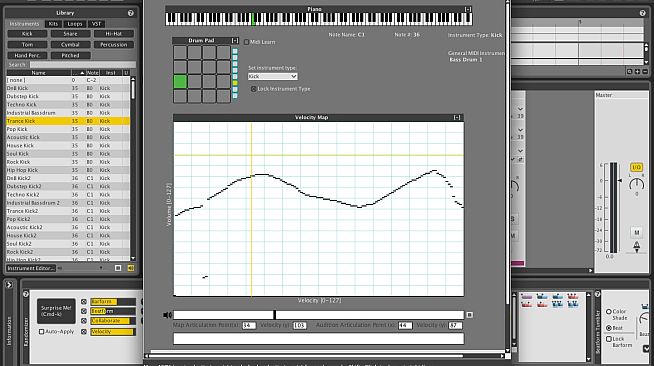654x366 pixels.
Task: Click the Map Articulation Point field showing 34
Action: (249, 325)
